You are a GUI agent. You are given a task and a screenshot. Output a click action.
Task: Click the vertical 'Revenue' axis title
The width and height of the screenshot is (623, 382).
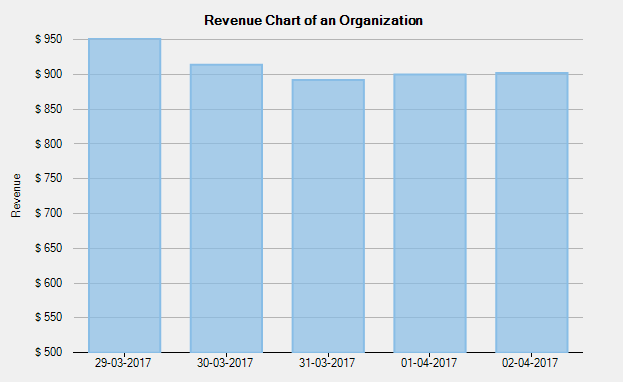[16, 195]
